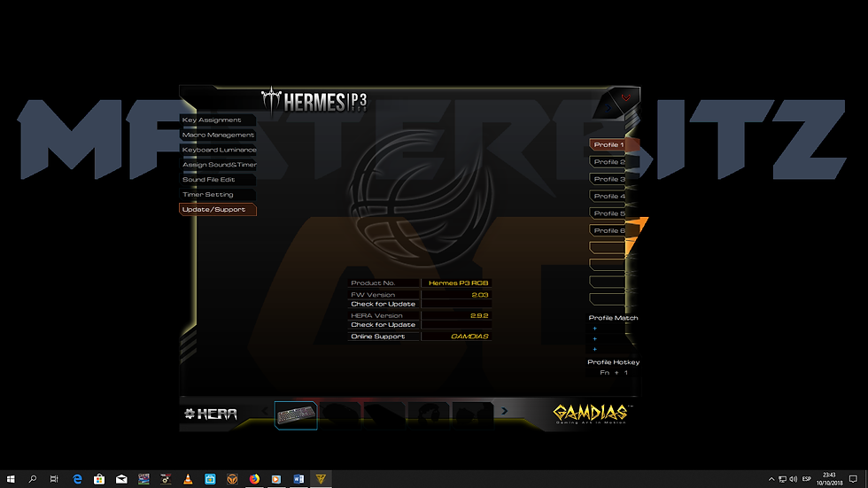Select Profile 2
Screen dimensions: 868x488
[609, 162]
